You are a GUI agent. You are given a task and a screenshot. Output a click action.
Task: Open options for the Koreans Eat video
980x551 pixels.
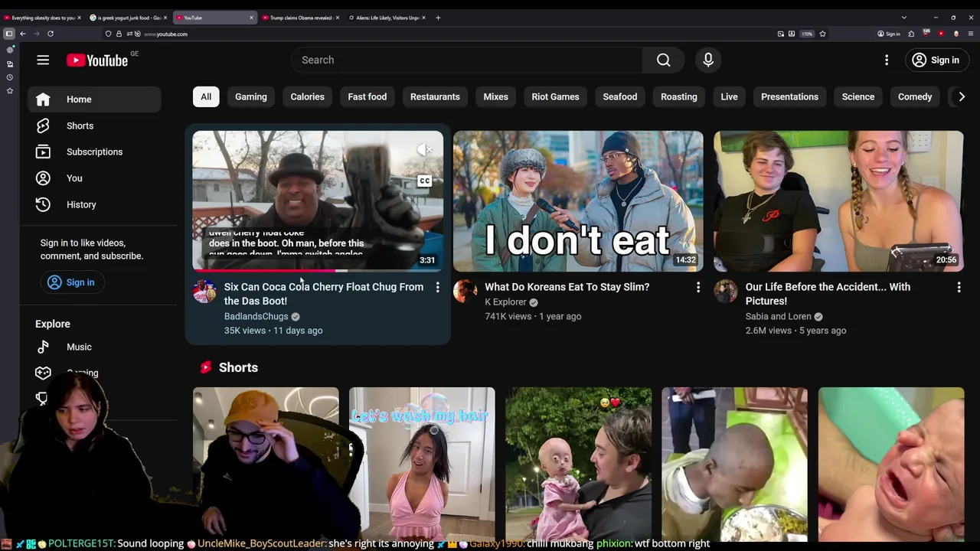[x=697, y=287]
